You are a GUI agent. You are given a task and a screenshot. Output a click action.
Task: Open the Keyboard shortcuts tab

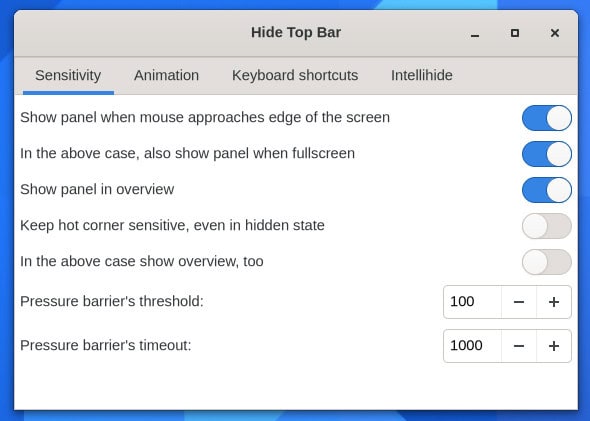point(295,76)
